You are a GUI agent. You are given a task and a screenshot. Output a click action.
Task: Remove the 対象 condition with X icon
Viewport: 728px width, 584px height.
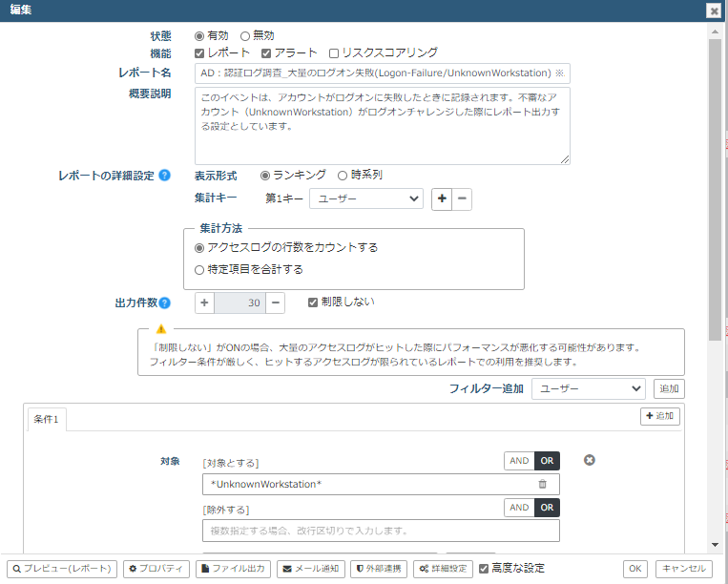point(590,461)
